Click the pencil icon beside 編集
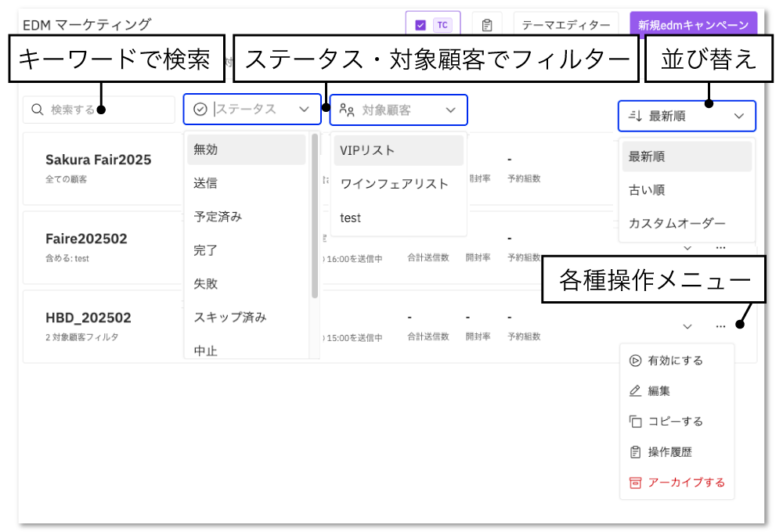This screenshot has width=783, height=532. (635, 390)
